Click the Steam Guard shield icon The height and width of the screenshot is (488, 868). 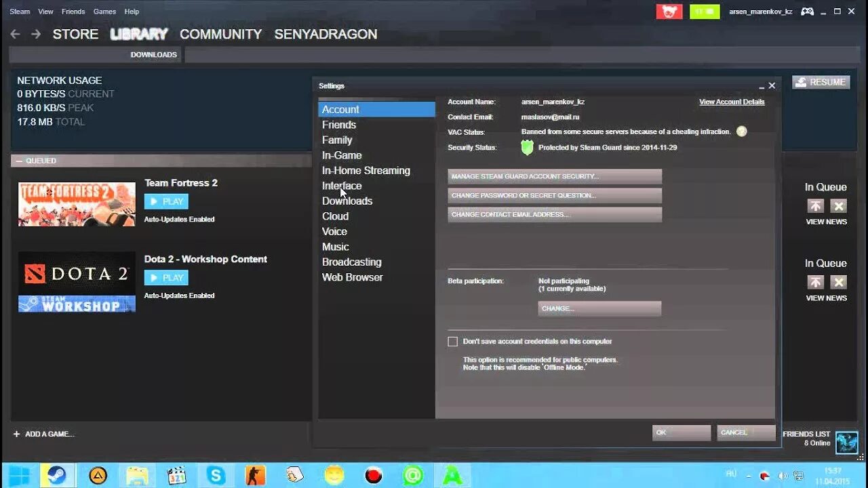527,147
